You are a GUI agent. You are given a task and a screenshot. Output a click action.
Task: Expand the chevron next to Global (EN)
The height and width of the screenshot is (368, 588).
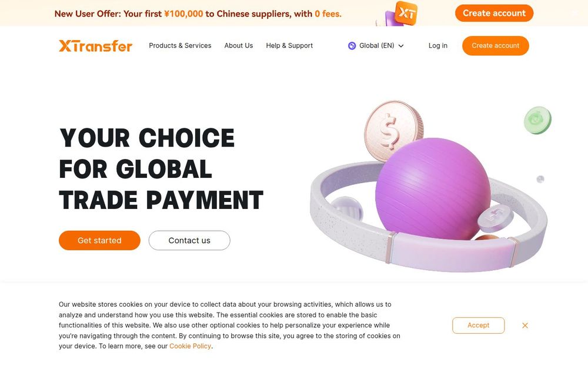(401, 46)
